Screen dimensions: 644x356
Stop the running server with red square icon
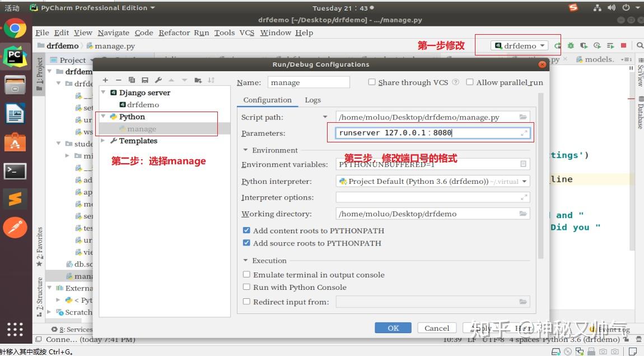623,45
